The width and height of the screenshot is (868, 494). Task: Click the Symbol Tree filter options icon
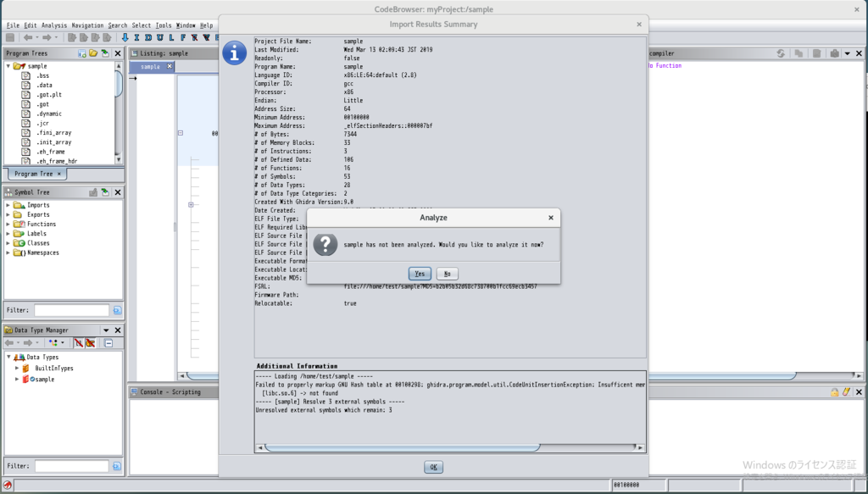[x=117, y=310]
